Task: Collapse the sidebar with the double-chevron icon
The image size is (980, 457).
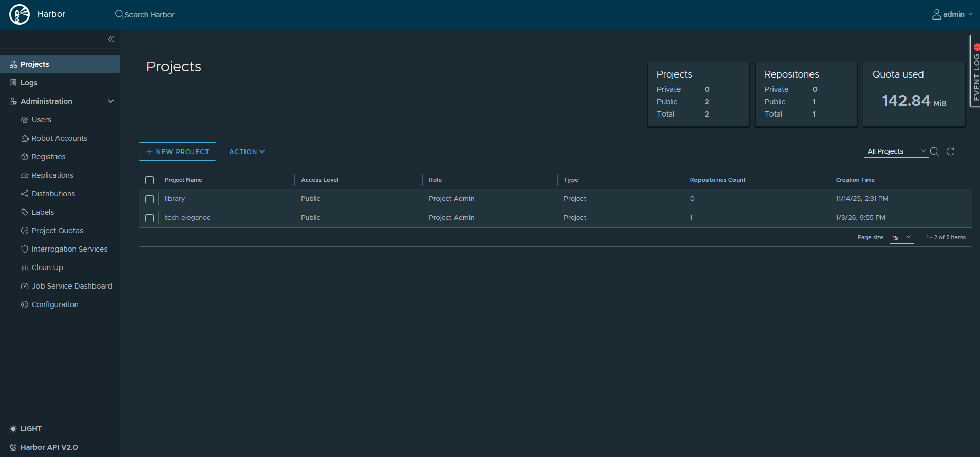Action: pyautogui.click(x=111, y=39)
